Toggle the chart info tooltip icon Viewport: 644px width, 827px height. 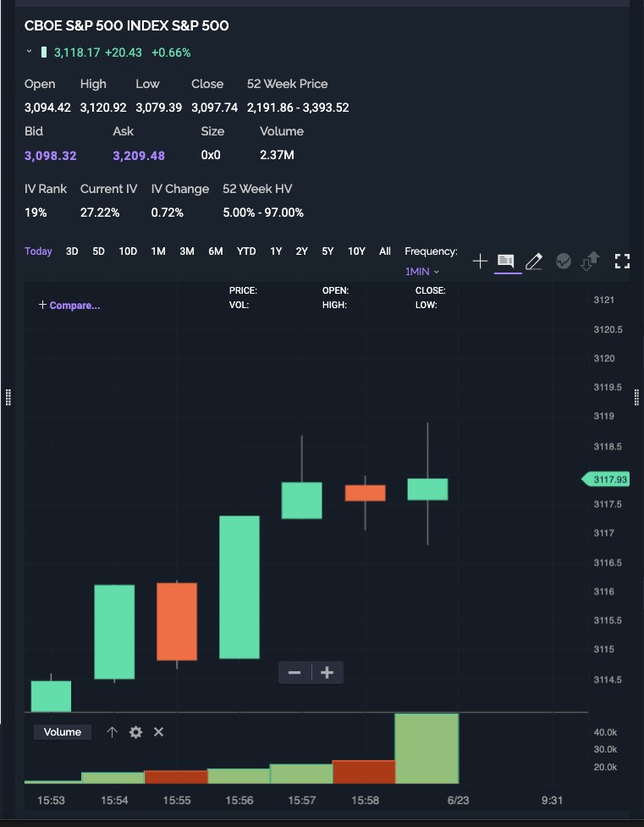pyautogui.click(x=506, y=261)
